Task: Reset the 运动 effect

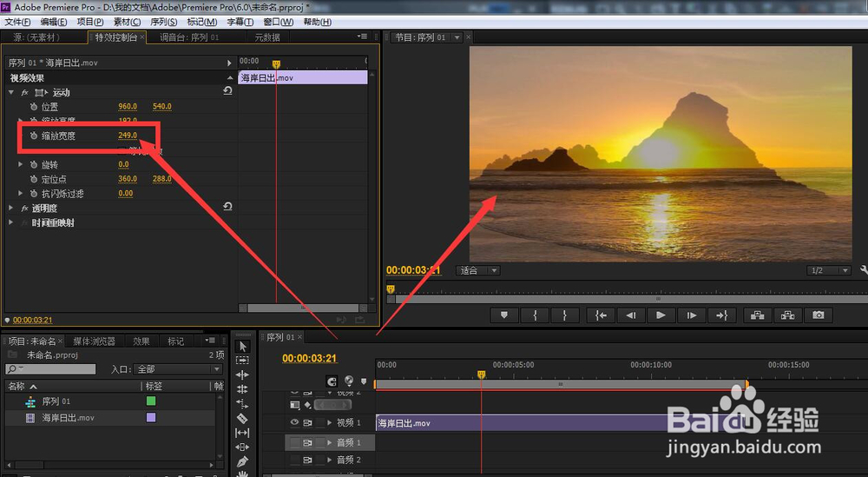Action: tap(227, 91)
